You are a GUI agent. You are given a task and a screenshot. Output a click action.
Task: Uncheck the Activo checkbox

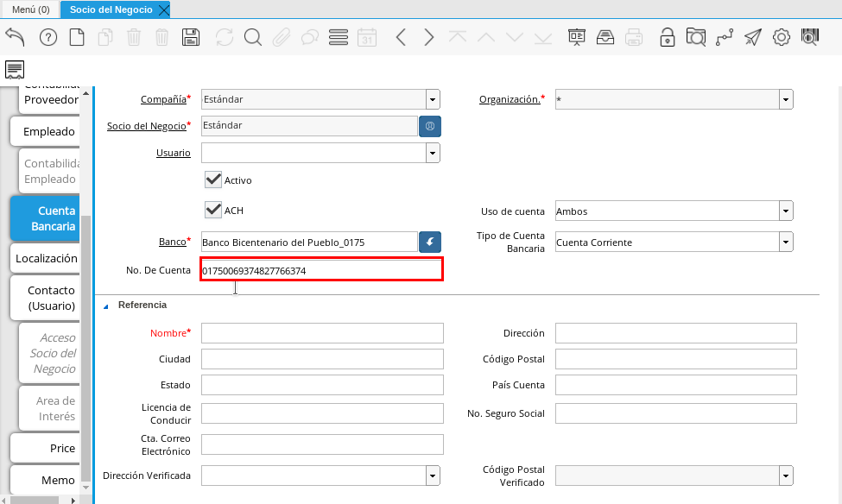(213, 180)
